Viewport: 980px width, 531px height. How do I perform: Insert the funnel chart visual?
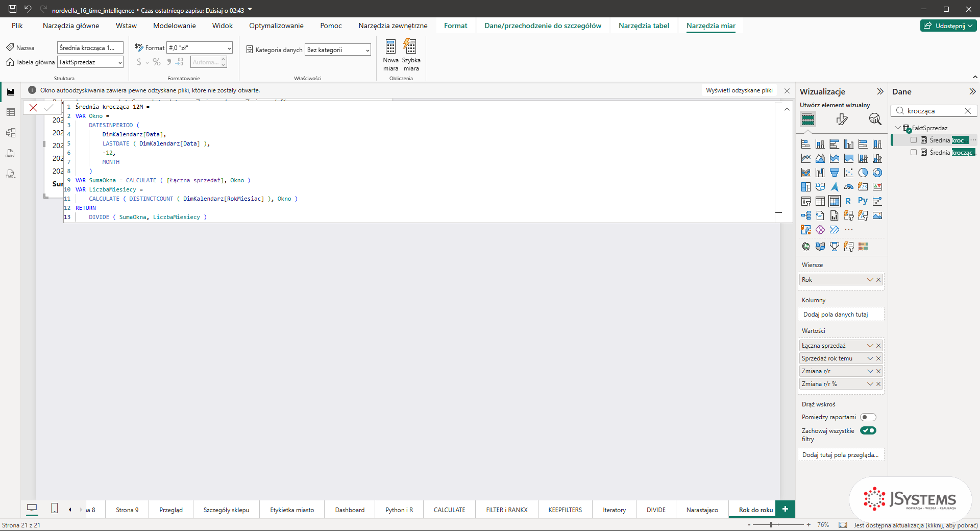pos(834,173)
